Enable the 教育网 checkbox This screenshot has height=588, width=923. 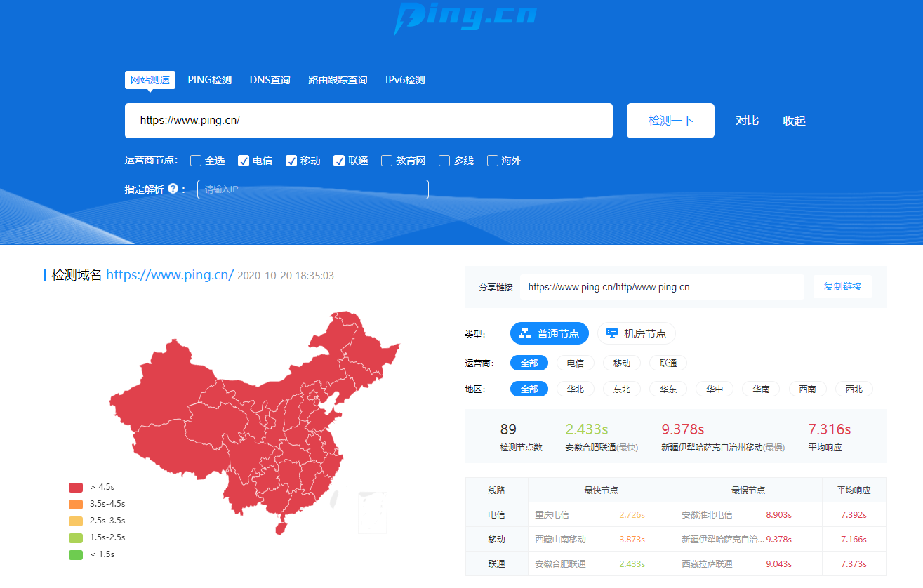[x=387, y=161]
